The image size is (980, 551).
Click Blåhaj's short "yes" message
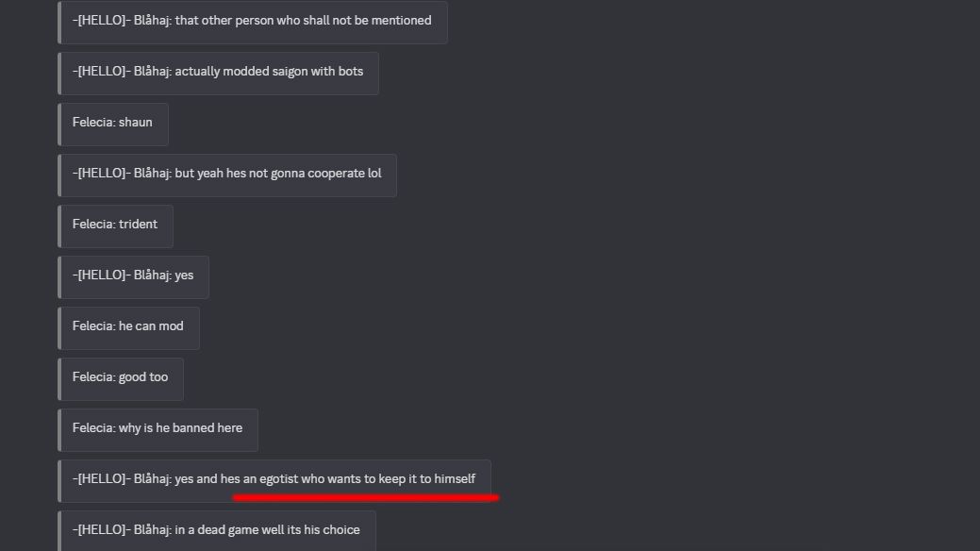133,275
